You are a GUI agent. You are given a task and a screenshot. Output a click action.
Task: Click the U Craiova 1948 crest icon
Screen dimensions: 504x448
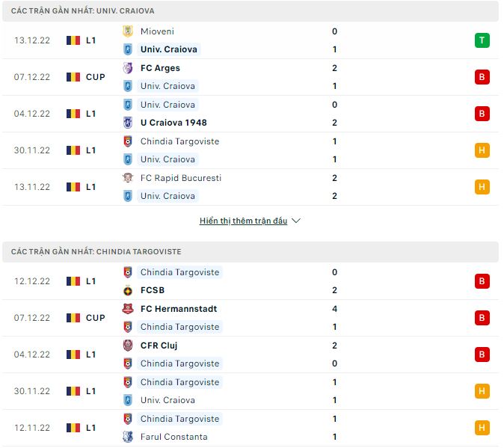128,123
